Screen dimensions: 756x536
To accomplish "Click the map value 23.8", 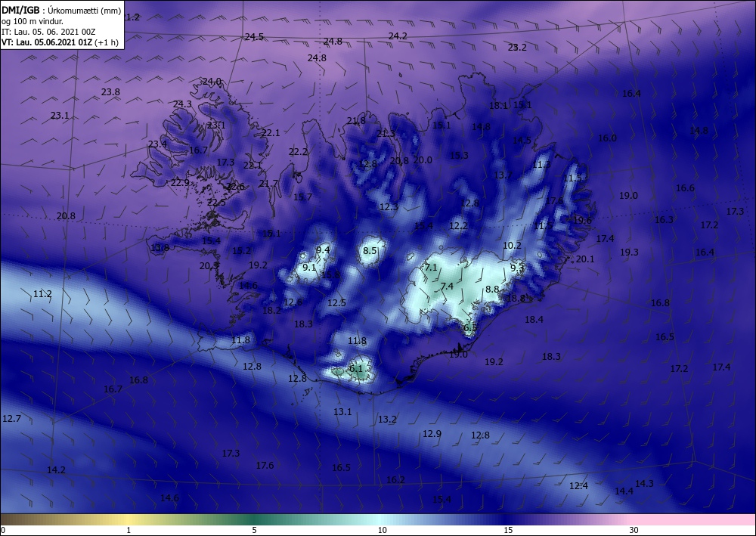I will (x=110, y=91).
